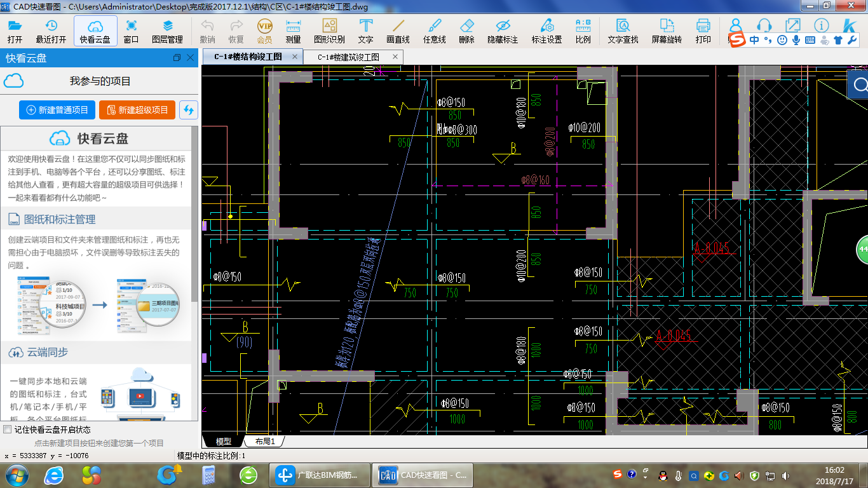
Task: Open 文字查找 text search tool
Action: [623, 30]
